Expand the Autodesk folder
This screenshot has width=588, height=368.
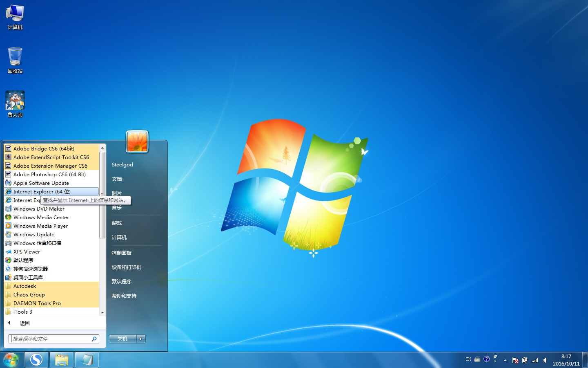click(x=51, y=286)
